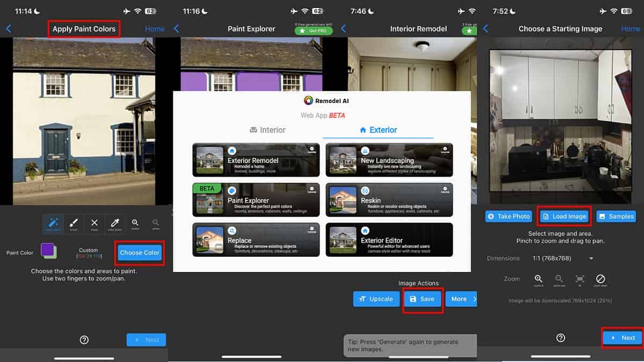Open the Replace card
This screenshot has height=362, width=644.
pos(256,240)
